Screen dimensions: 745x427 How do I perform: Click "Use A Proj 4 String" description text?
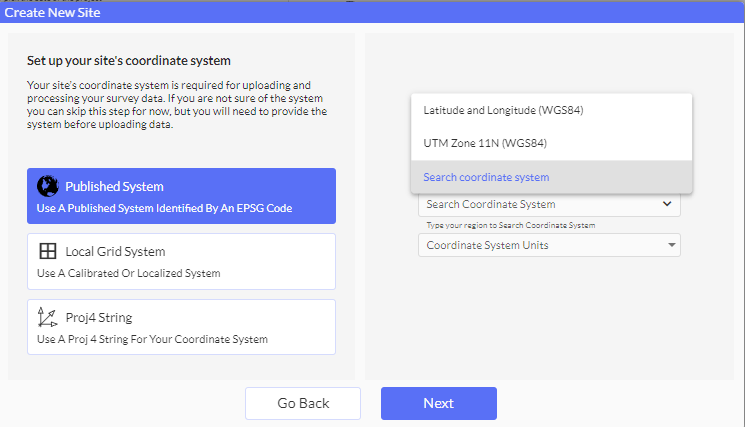152,339
